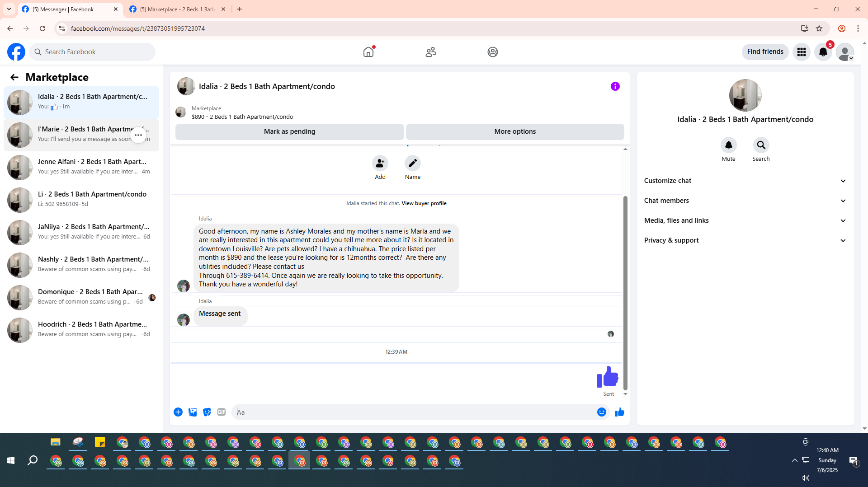Send a thumbs-up like
Image resolution: width=868 pixels, height=487 pixels.
(x=620, y=412)
